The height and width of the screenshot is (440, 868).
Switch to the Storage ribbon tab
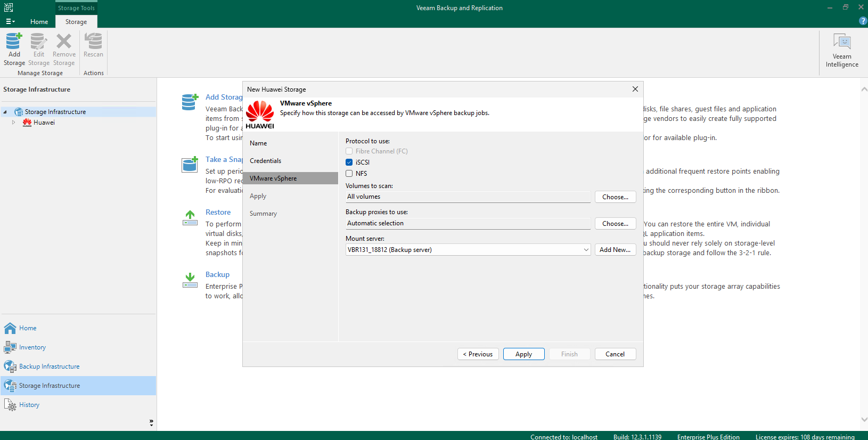pos(76,22)
